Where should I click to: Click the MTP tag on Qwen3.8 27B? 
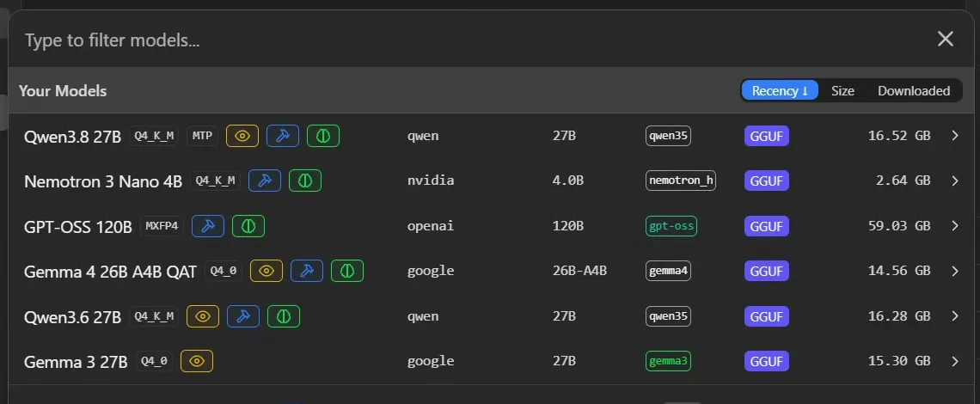click(203, 136)
